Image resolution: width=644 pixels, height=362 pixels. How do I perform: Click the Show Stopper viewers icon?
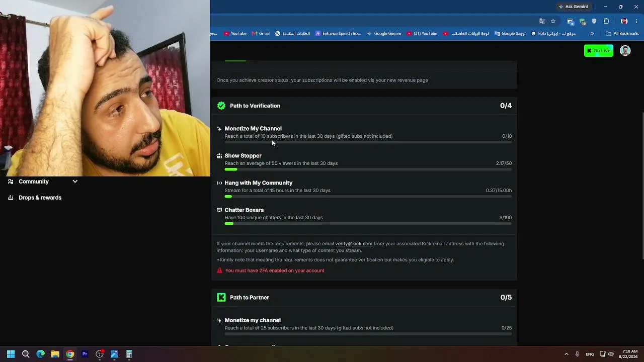tap(219, 156)
